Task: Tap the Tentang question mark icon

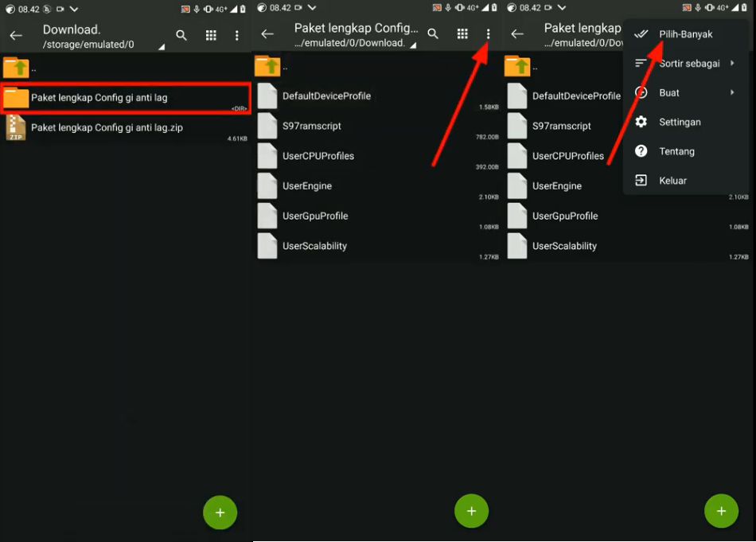Action: coord(641,151)
